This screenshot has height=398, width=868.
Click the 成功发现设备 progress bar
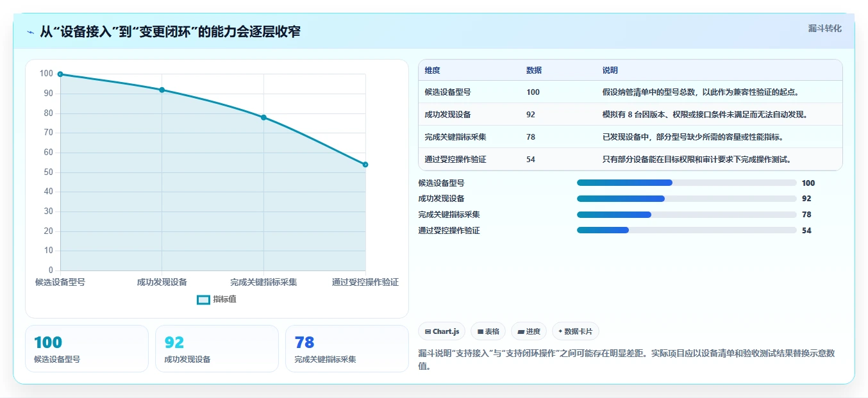(x=687, y=199)
